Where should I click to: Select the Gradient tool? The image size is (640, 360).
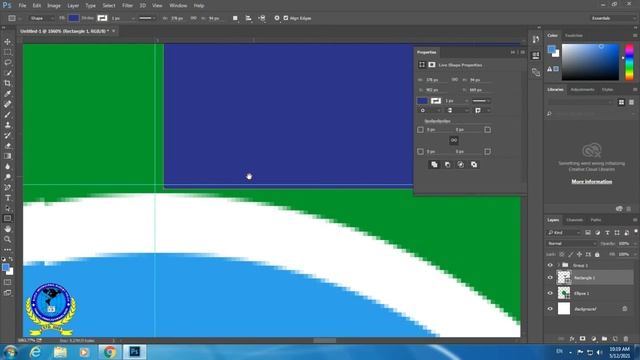7,156
